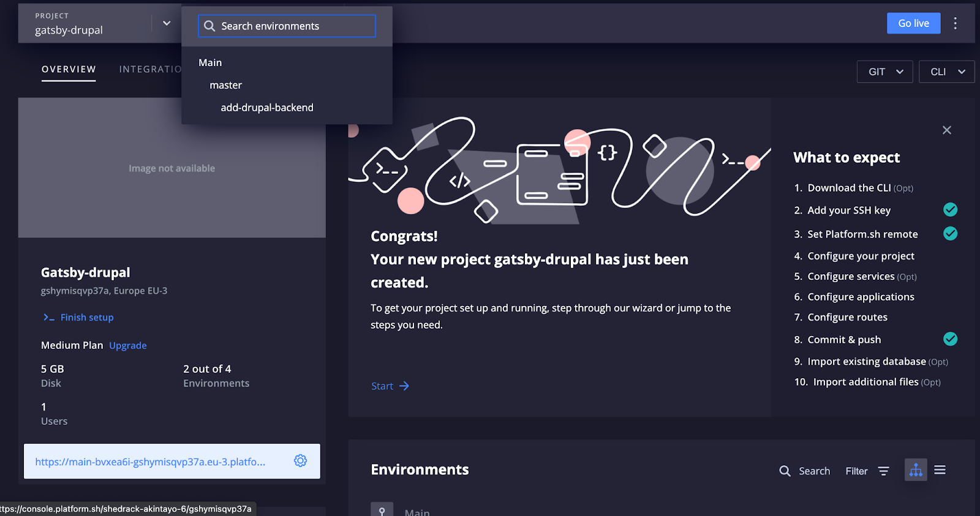Click the Commit & push checkmark
Screen dimensions: 980x516
tap(950, 339)
